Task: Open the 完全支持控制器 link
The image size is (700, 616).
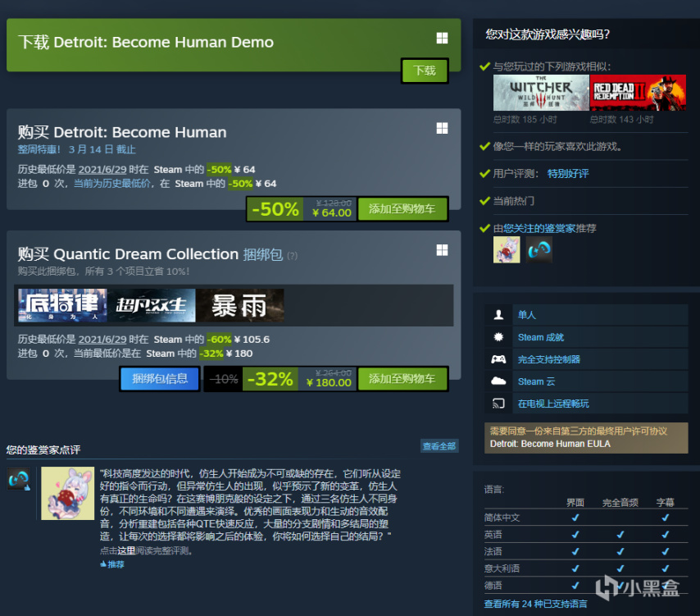Action: 548,359
